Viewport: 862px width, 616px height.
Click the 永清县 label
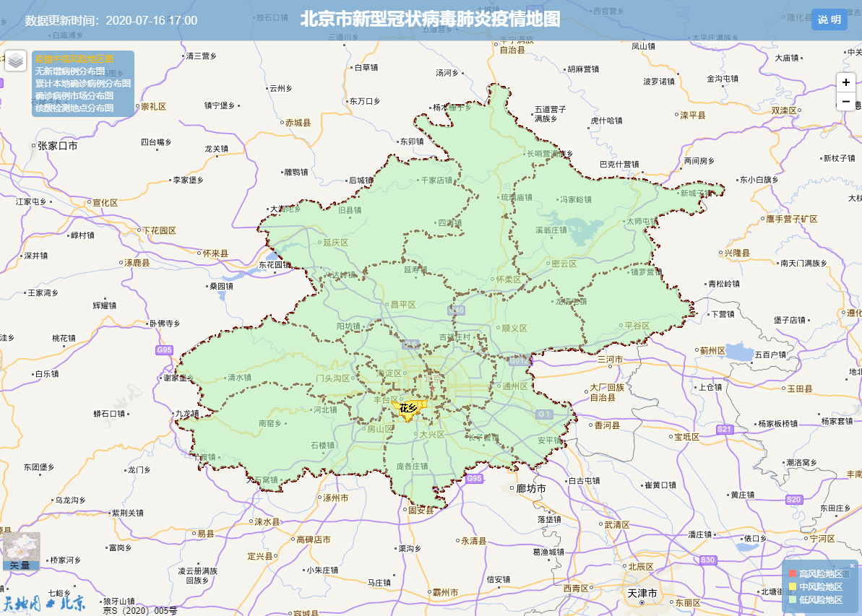(474, 541)
